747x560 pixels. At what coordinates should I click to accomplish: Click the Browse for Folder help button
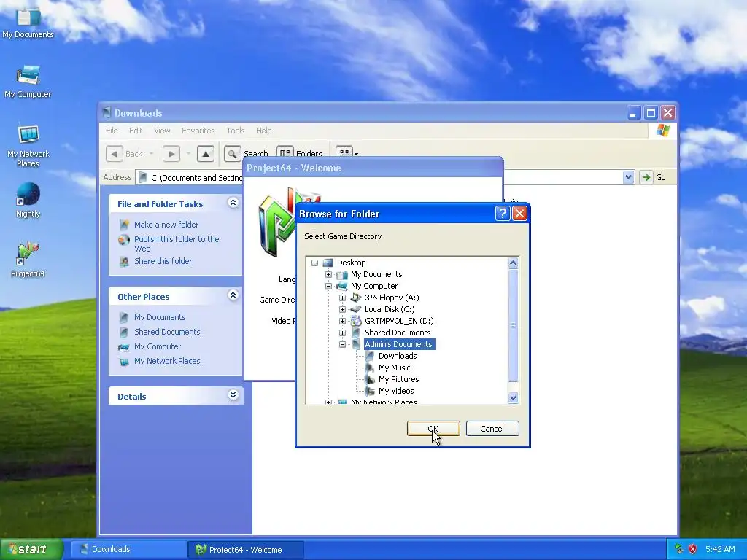pyautogui.click(x=503, y=214)
